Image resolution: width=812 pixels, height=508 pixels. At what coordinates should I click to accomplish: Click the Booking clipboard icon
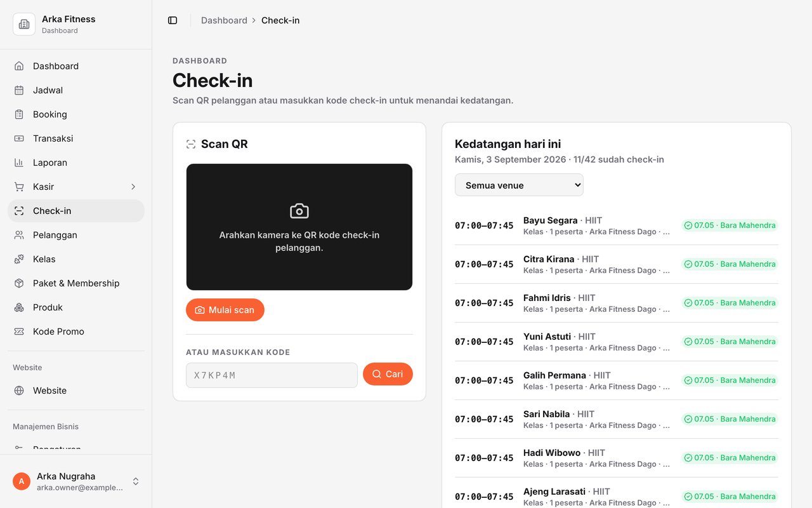click(19, 114)
